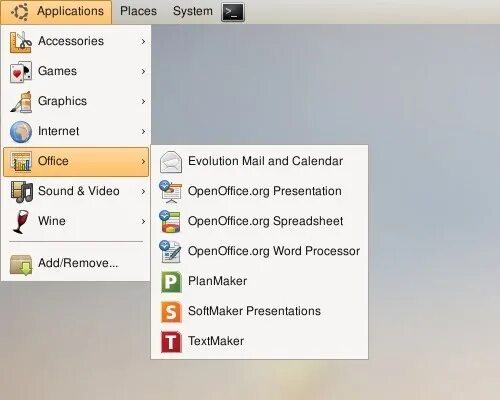The width and height of the screenshot is (500, 400).
Task: Launch TextMaker from Office submenu
Action: point(260,341)
